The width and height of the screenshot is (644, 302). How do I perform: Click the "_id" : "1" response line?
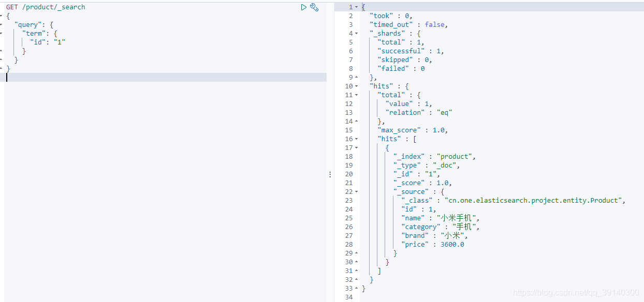point(417,174)
